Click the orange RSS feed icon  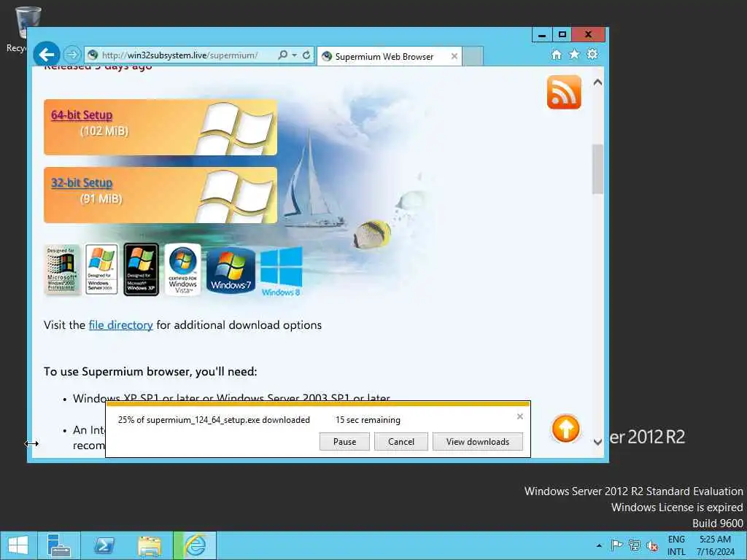point(564,92)
